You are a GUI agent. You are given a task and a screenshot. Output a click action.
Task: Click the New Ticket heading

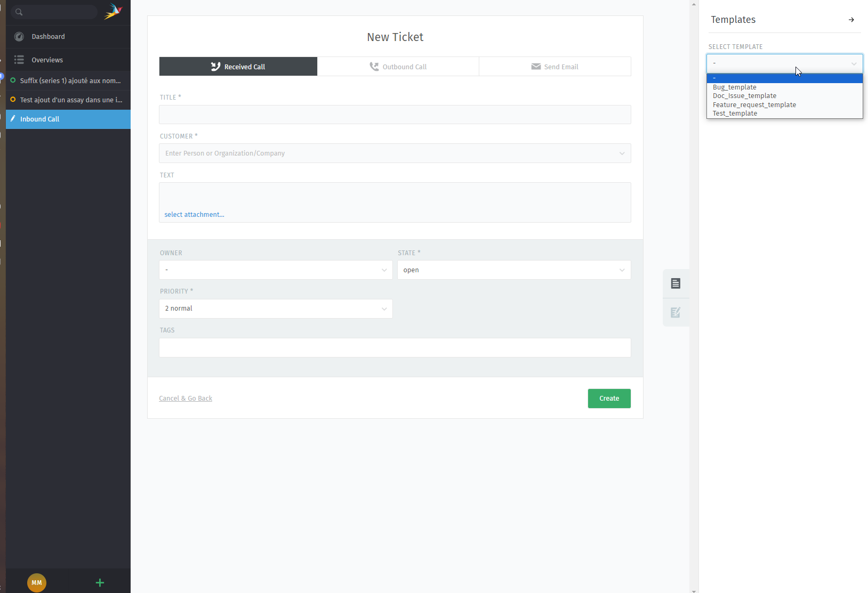coord(395,37)
